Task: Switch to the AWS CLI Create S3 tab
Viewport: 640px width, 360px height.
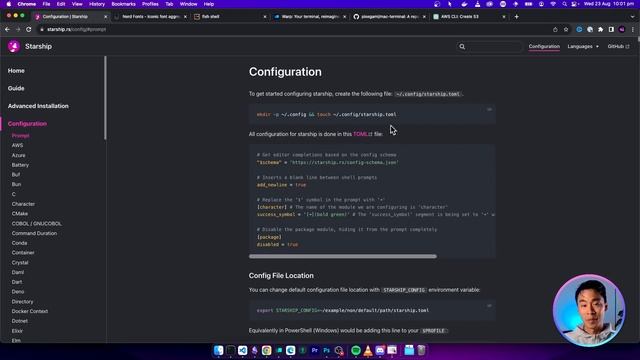Action: (469, 17)
